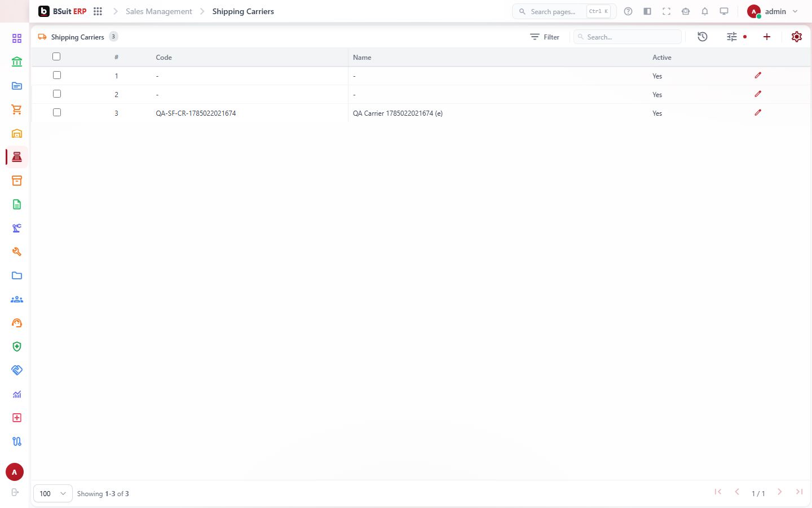Open the orange archive box sidebar icon

coord(17,181)
